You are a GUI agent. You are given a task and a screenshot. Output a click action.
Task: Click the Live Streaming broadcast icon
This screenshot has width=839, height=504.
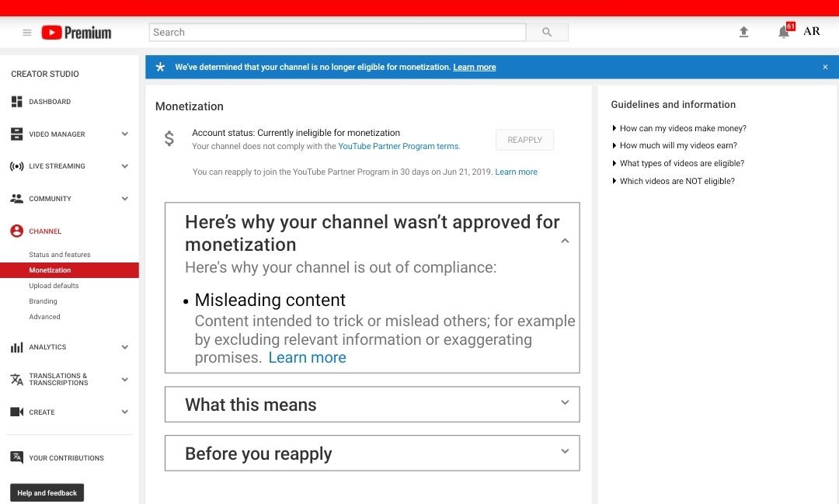click(x=16, y=166)
